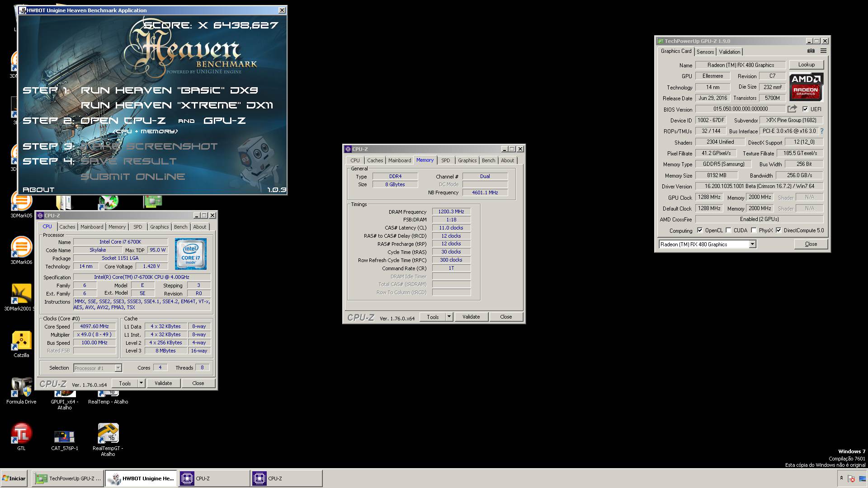The image size is (868, 488).
Task: Launch the Catzilla desktop shortcut
Action: [21, 344]
